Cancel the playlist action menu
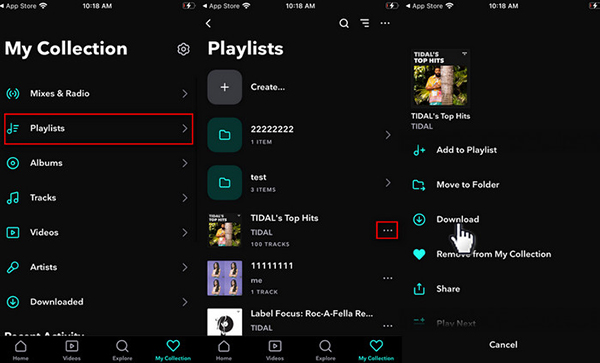Image resolution: width=600 pixels, height=363 pixels. [503, 345]
